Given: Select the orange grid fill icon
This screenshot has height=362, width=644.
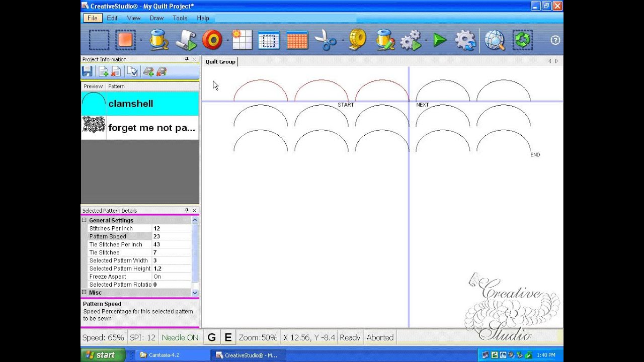Looking at the screenshot, I should (x=297, y=40).
